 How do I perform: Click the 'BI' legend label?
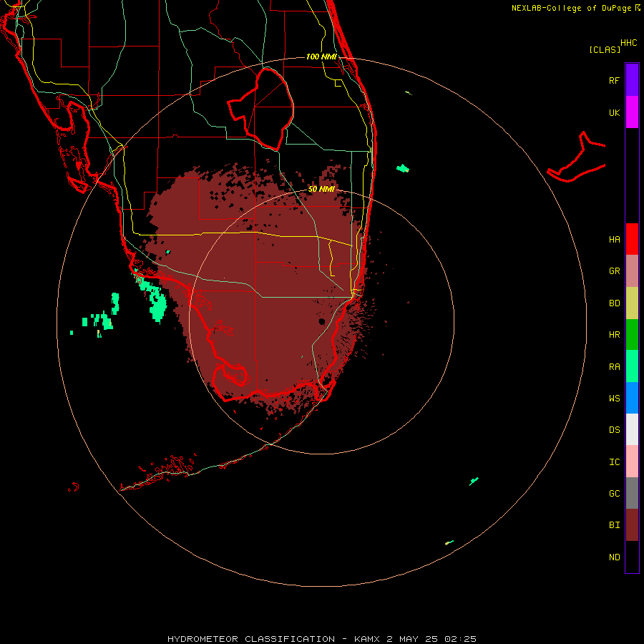pyautogui.click(x=614, y=525)
